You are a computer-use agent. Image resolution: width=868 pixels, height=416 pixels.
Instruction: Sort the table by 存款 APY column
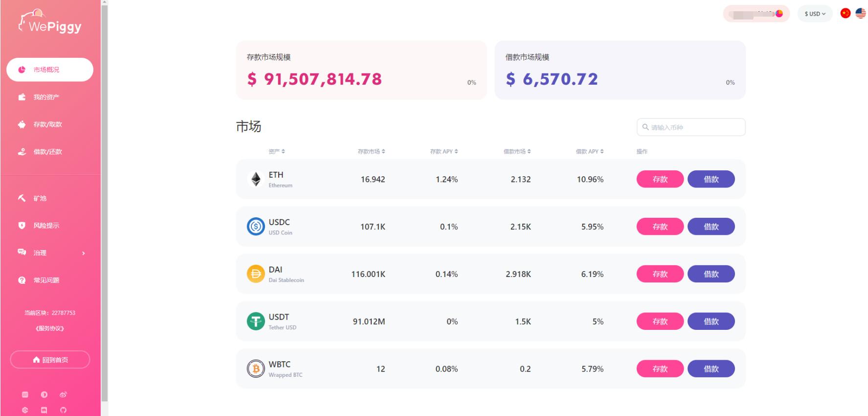(444, 152)
